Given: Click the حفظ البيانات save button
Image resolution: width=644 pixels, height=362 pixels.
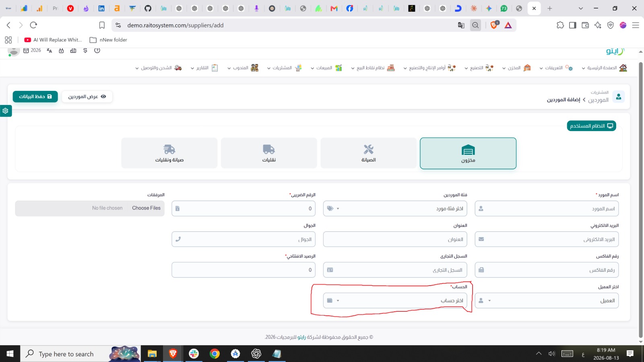Looking at the screenshot, I should click(x=35, y=97).
